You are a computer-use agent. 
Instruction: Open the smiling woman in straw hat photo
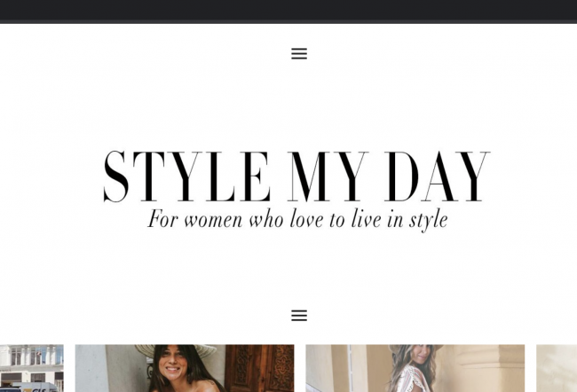[185, 368]
